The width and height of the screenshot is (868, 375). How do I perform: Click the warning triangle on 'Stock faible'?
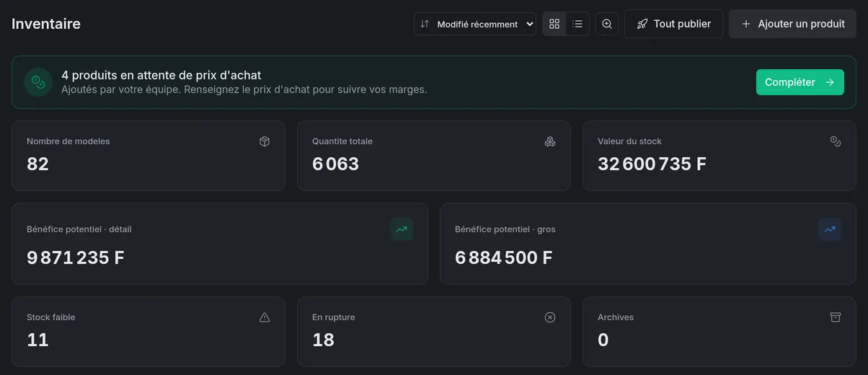coord(265,317)
